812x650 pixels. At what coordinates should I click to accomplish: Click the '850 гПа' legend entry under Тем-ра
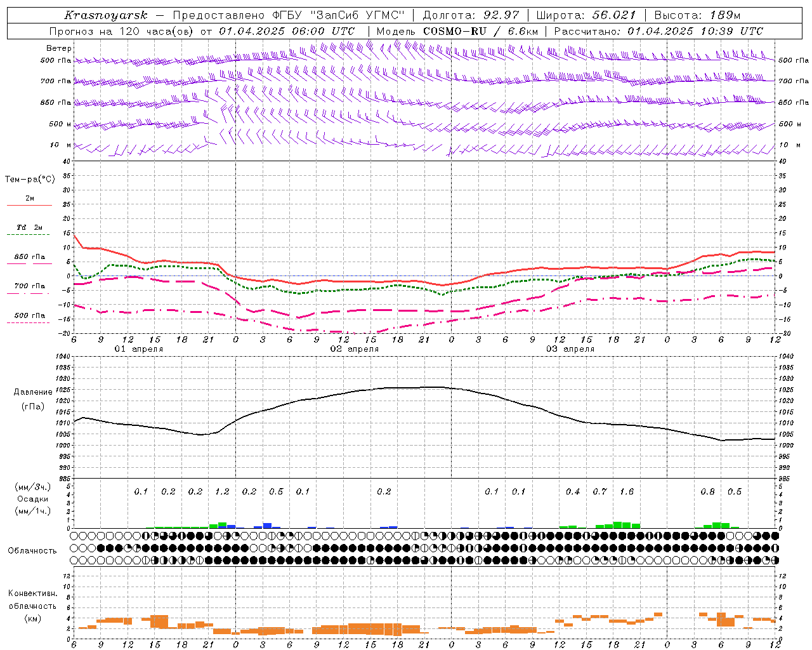coord(30,256)
